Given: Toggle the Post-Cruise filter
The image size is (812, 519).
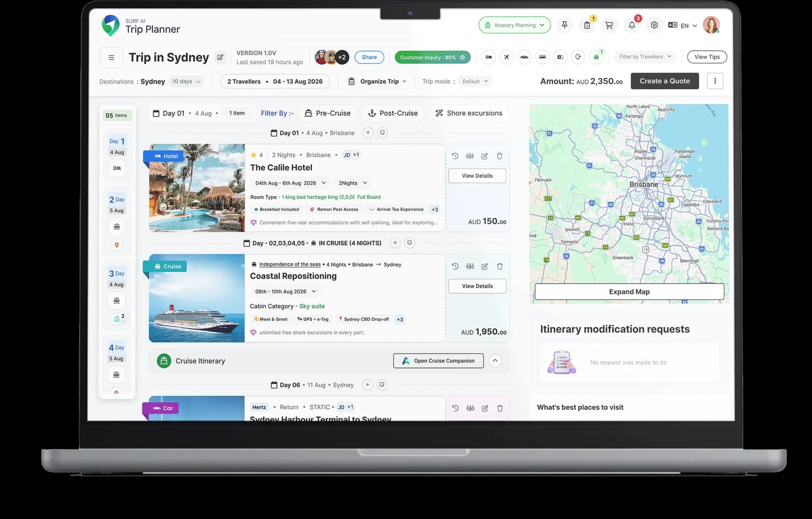Looking at the screenshot, I should 393,113.
